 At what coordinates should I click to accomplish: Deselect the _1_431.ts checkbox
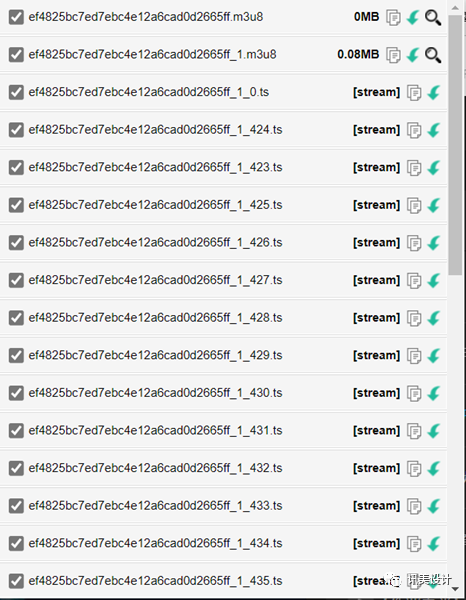point(16,430)
